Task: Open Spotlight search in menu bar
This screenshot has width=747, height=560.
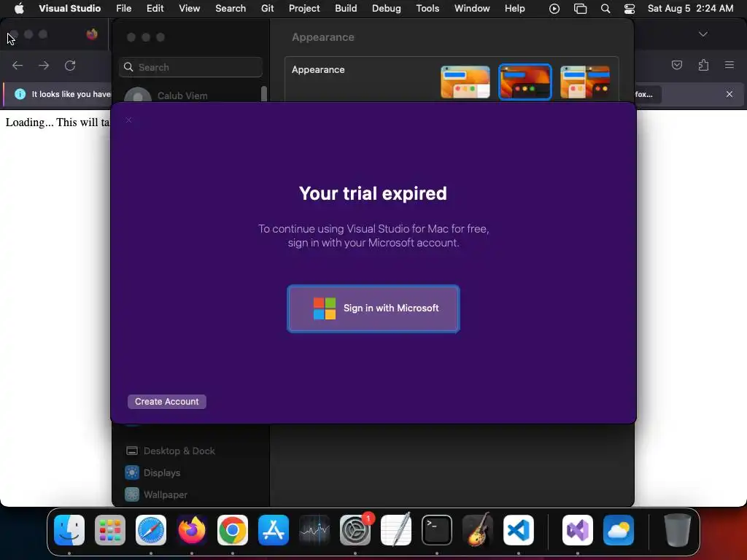Action: pyautogui.click(x=605, y=9)
